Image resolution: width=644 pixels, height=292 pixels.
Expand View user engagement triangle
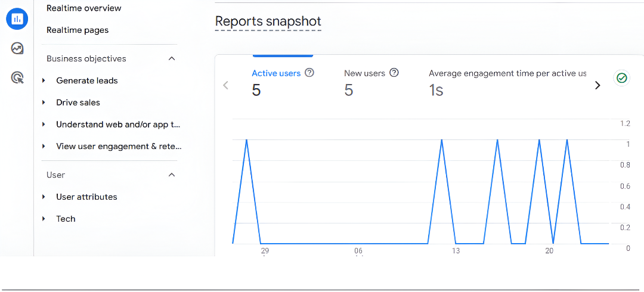point(44,146)
